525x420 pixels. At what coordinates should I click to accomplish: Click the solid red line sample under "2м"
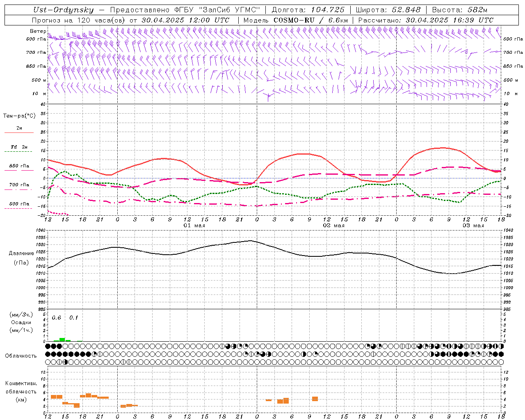click(x=19, y=133)
